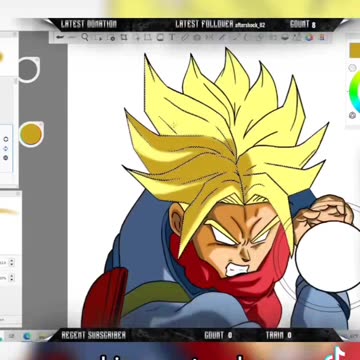Image resolution: width=360 pixels, height=360 pixels.
Task: Click the brush stroke preview thumbnail
Action: click(8, 211)
